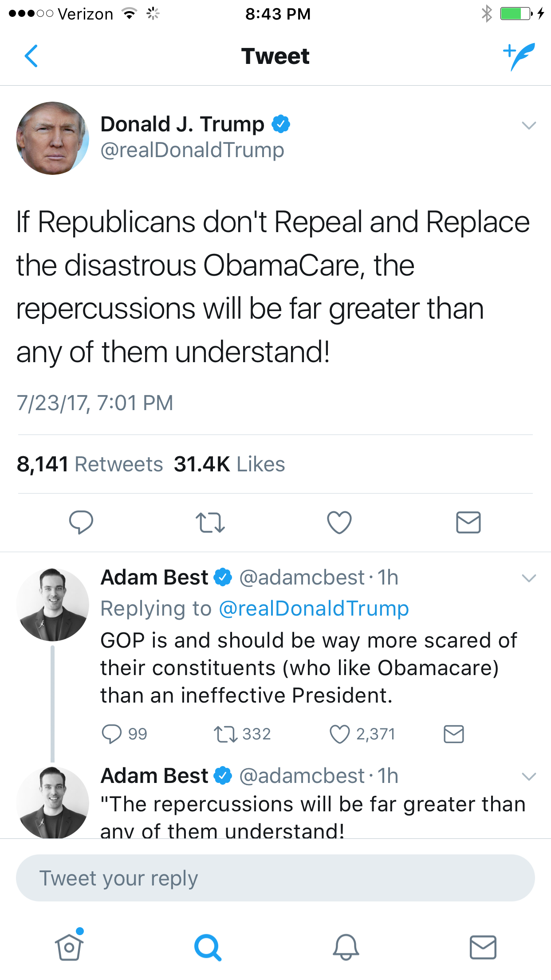Open options chevron on Trump's tweet
The image size is (551, 980).
point(529,126)
